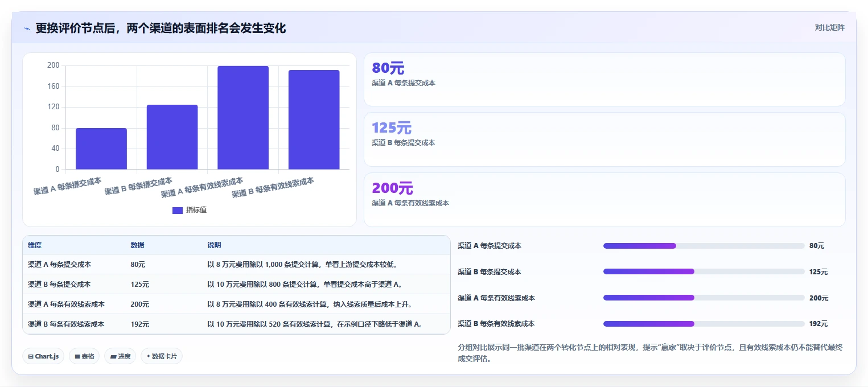Click the Chart.js tag chip
Image resolution: width=868 pixels, height=387 pixels.
click(x=43, y=356)
